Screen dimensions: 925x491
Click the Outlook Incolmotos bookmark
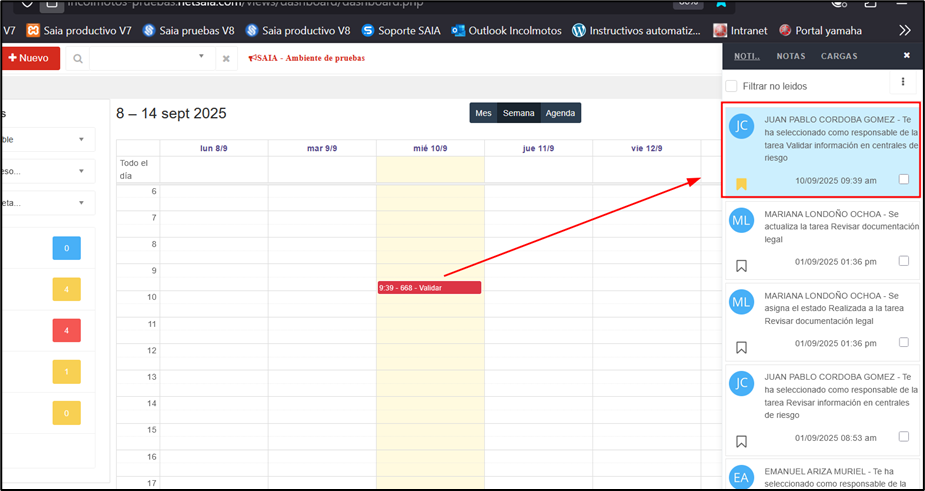point(504,31)
